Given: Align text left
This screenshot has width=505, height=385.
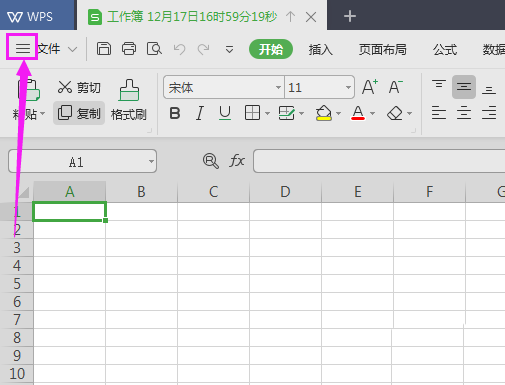Looking at the screenshot, I should pyautogui.click(x=439, y=113).
